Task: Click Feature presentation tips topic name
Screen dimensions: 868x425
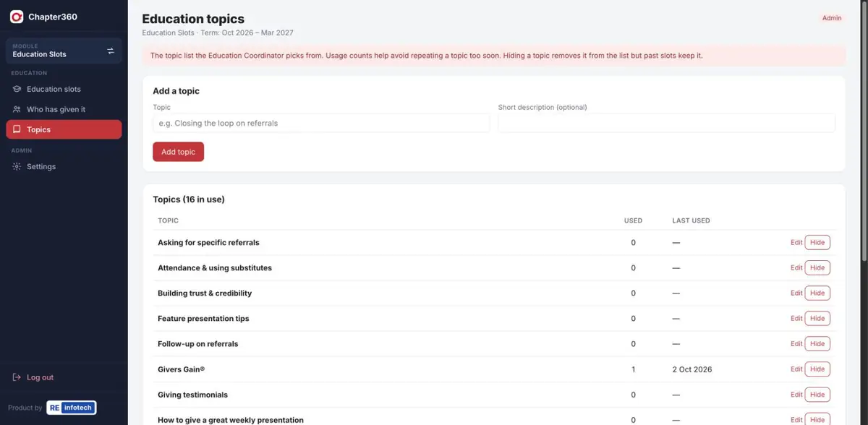Action: coord(203,319)
